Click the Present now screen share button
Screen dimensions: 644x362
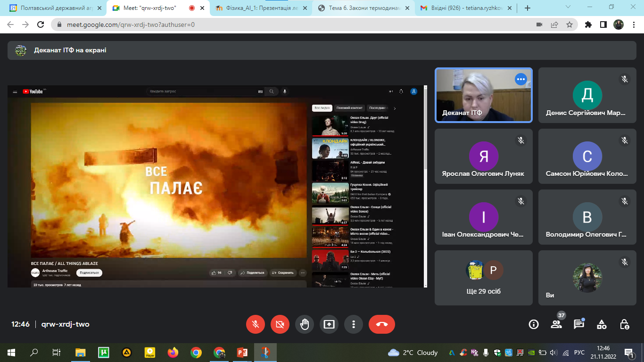click(x=329, y=324)
